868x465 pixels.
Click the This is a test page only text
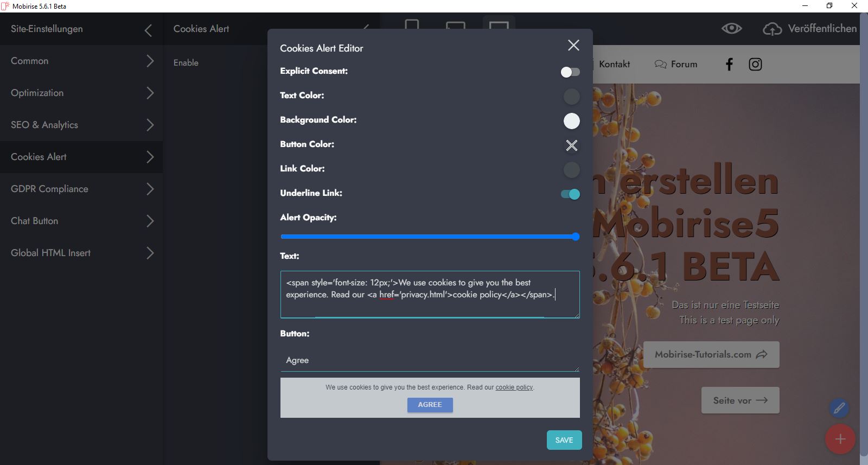(x=729, y=320)
